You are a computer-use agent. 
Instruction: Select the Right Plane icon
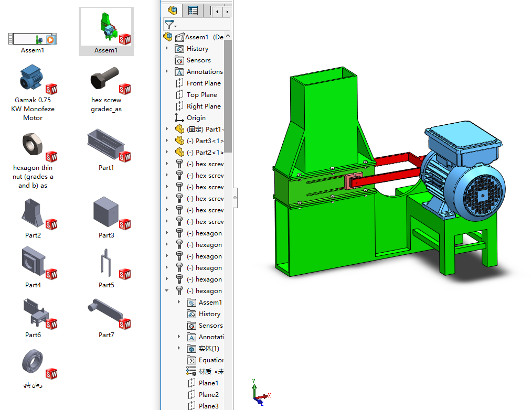179,106
